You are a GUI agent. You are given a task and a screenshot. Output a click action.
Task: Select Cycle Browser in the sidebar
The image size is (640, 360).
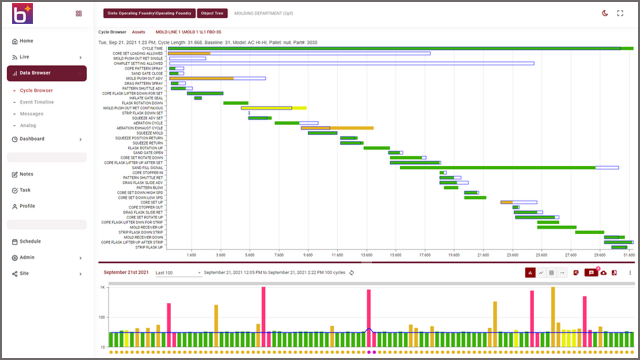pyautogui.click(x=36, y=91)
